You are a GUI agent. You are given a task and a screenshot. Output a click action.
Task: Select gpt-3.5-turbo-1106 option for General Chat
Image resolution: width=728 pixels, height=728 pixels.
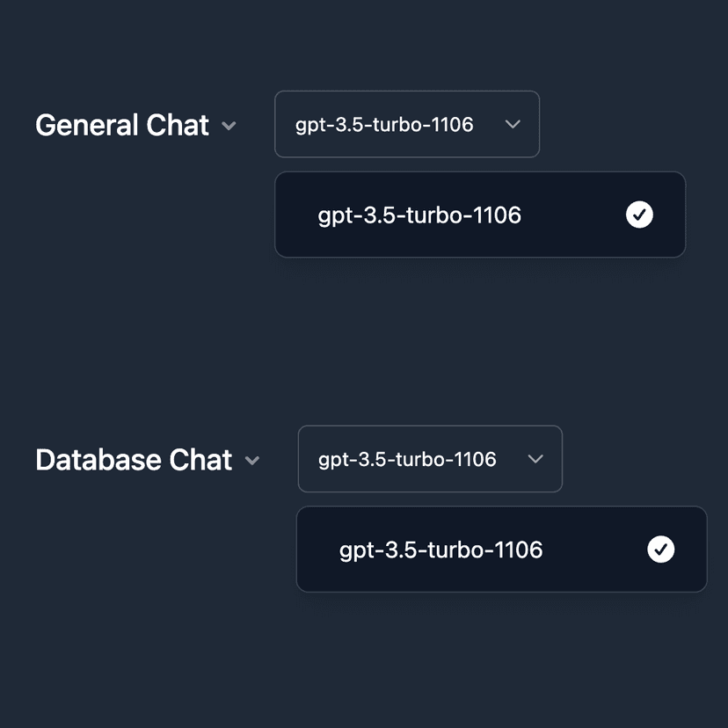[x=419, y=215]
